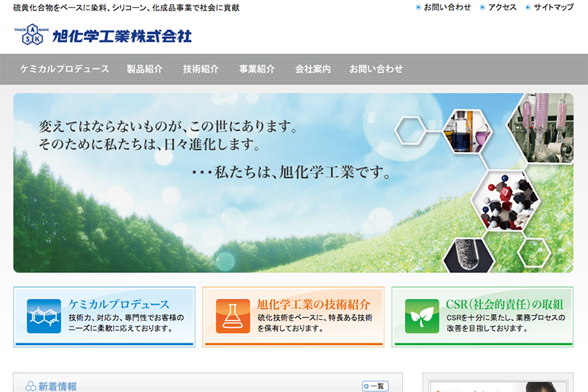The height and width of the screenshot is (392, 588).
Task: Click the hero text 変えてはならないものが、この世にあります。
Action: coord(168,126)
